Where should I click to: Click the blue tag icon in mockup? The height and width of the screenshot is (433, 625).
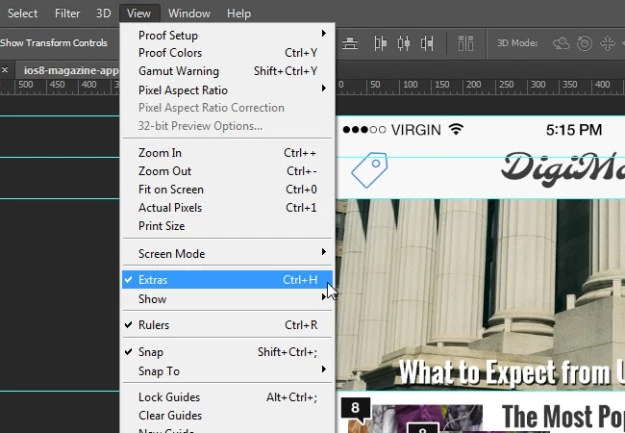tap(369, 169)
